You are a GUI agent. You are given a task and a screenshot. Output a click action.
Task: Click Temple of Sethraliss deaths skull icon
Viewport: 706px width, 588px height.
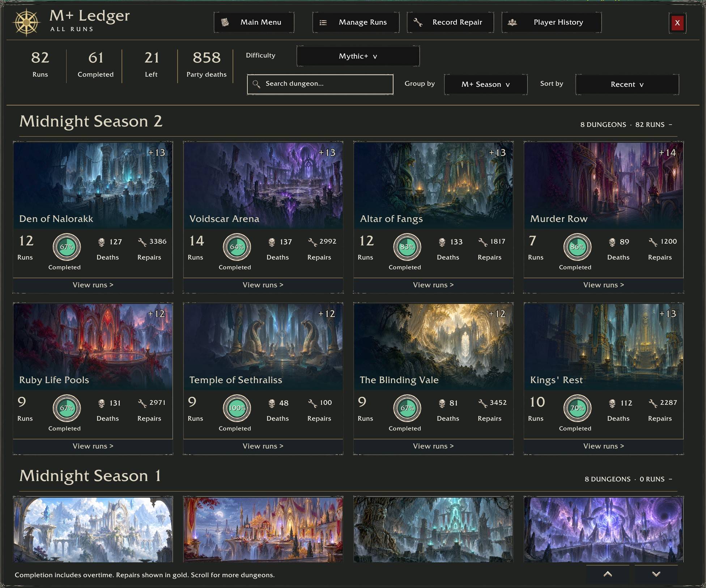point(272,403)
